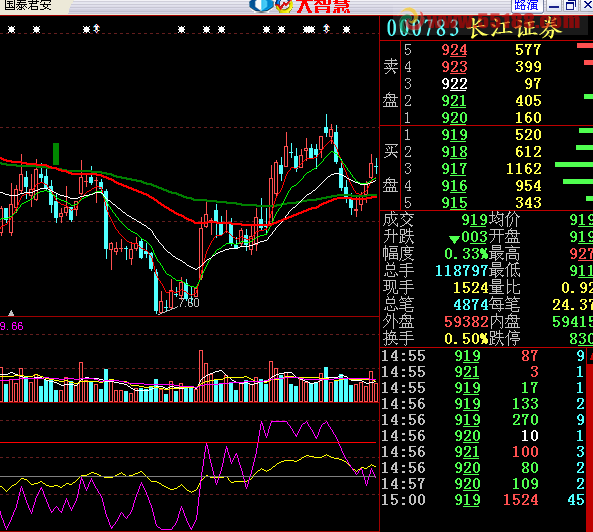Minimize the window
This screenshot has height=532, width=593.
(x=554, y=6)
